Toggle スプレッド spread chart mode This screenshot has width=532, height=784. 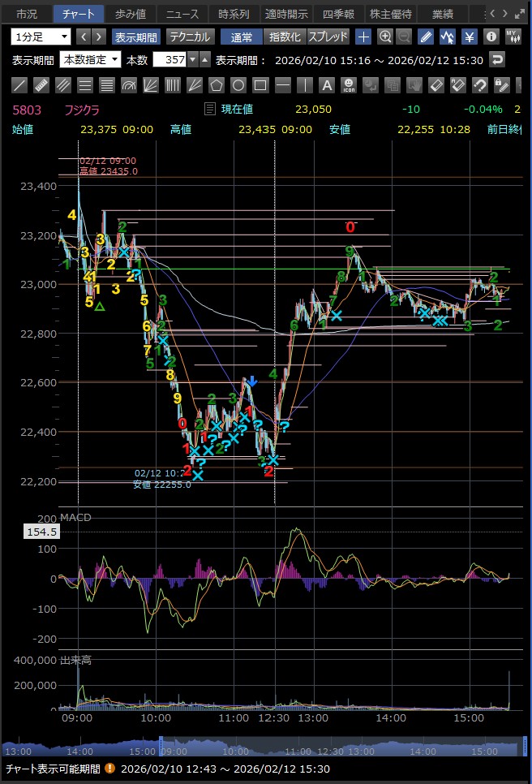pyautogui.click(x=328, y=37)
